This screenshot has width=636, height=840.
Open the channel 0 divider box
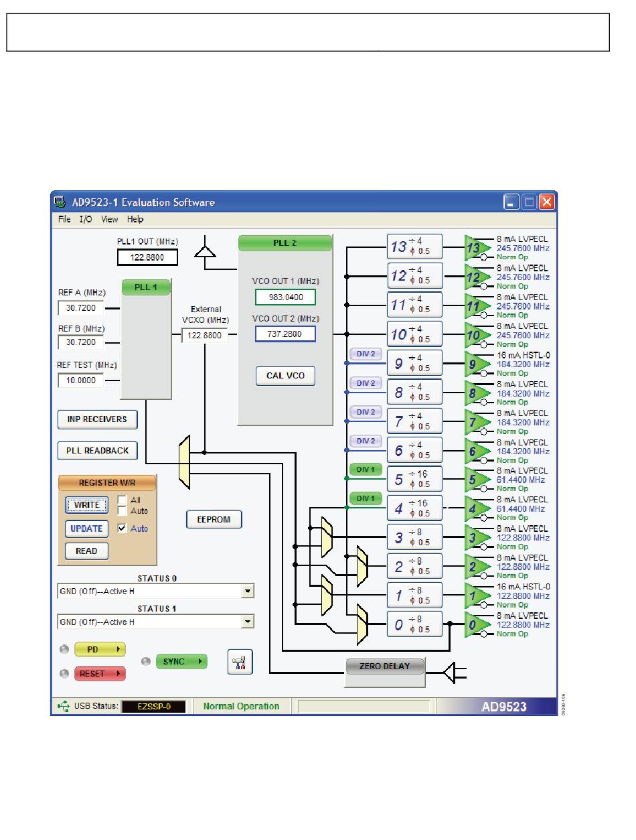point(414,624)
